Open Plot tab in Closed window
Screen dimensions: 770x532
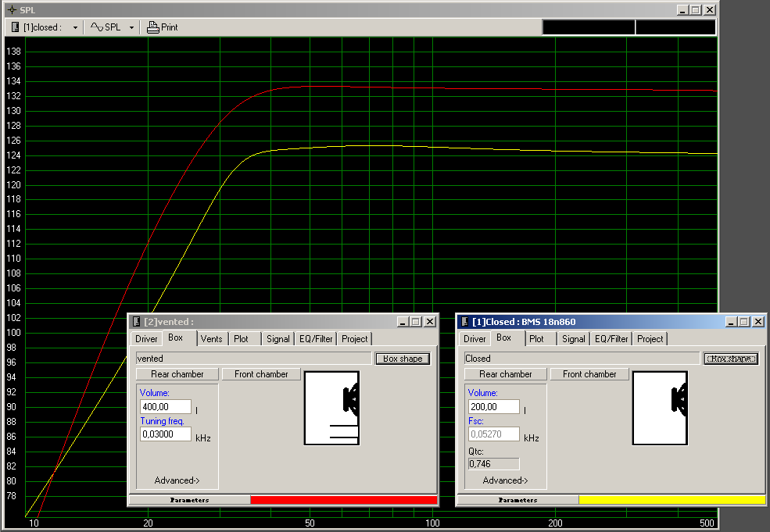pos(536,338)
